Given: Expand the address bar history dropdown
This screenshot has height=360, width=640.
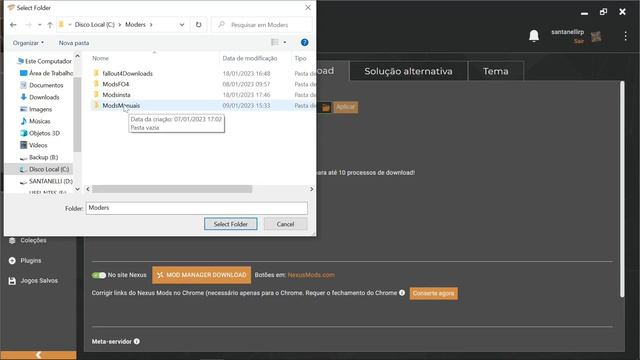Looking at the screenshot, I should coord(182,25).
